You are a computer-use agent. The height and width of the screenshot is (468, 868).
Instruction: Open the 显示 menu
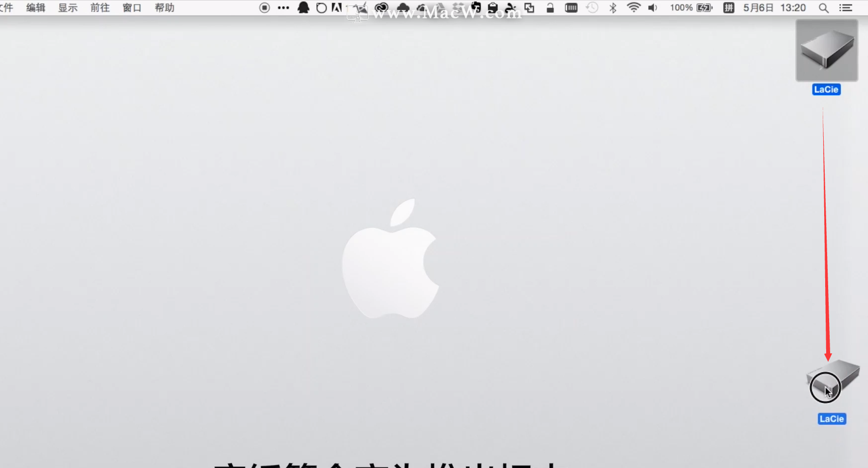(x=68, y=7)
